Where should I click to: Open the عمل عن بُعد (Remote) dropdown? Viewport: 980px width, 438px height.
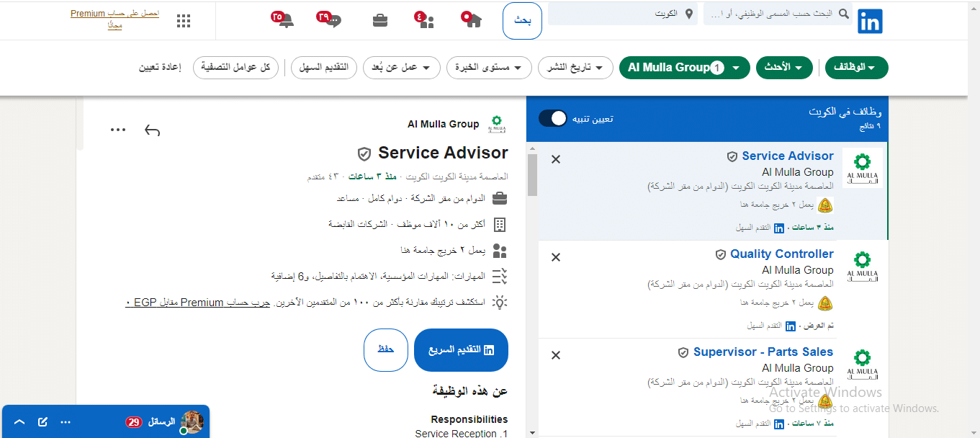click(x=402, y=68)
